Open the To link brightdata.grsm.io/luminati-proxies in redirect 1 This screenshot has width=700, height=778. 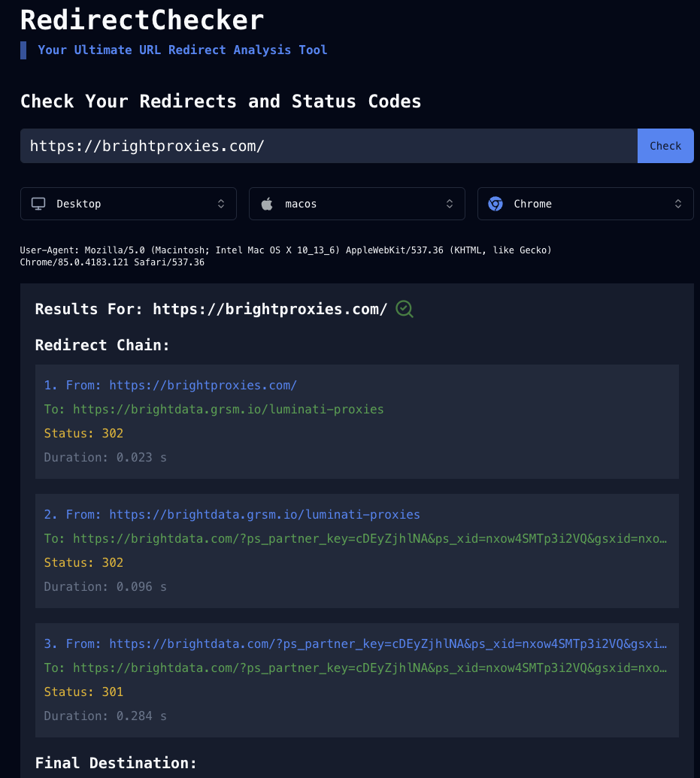pyautogui.click(x=229, y=410)
